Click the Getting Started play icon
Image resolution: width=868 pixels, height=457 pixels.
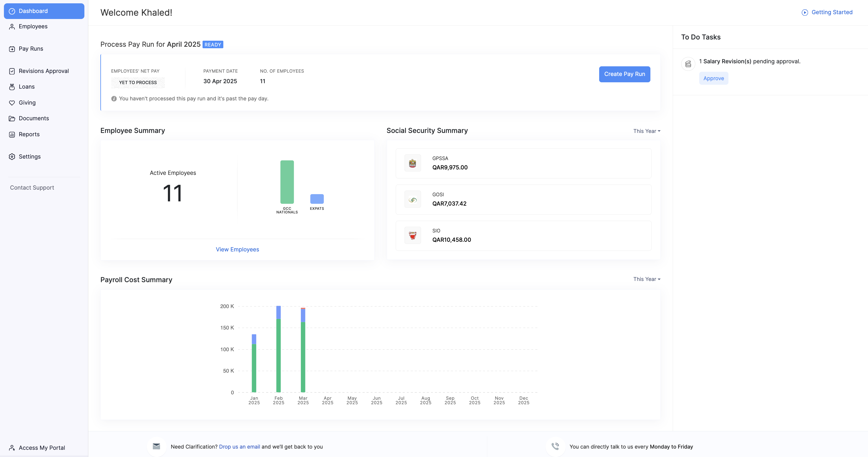click(805, 12)
